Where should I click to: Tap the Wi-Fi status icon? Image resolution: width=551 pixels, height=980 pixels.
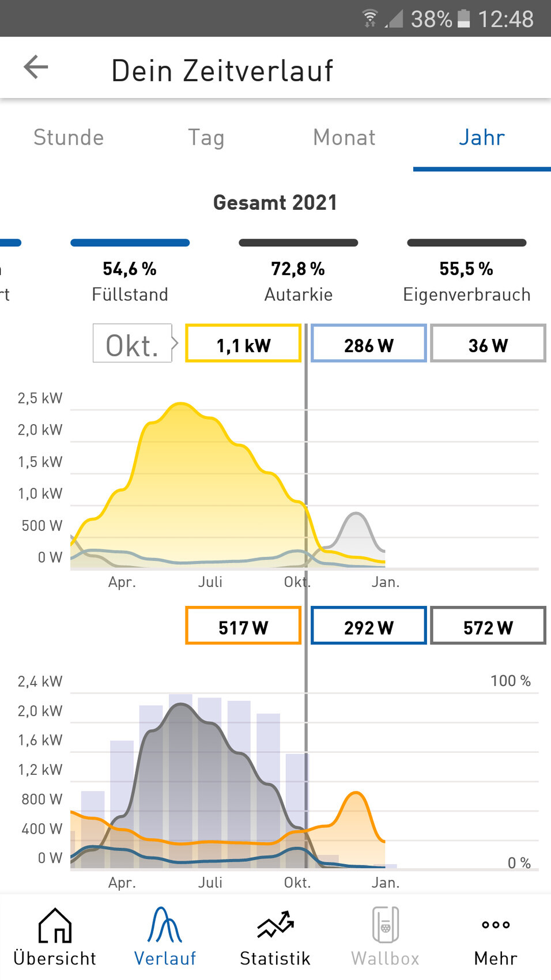370,19
